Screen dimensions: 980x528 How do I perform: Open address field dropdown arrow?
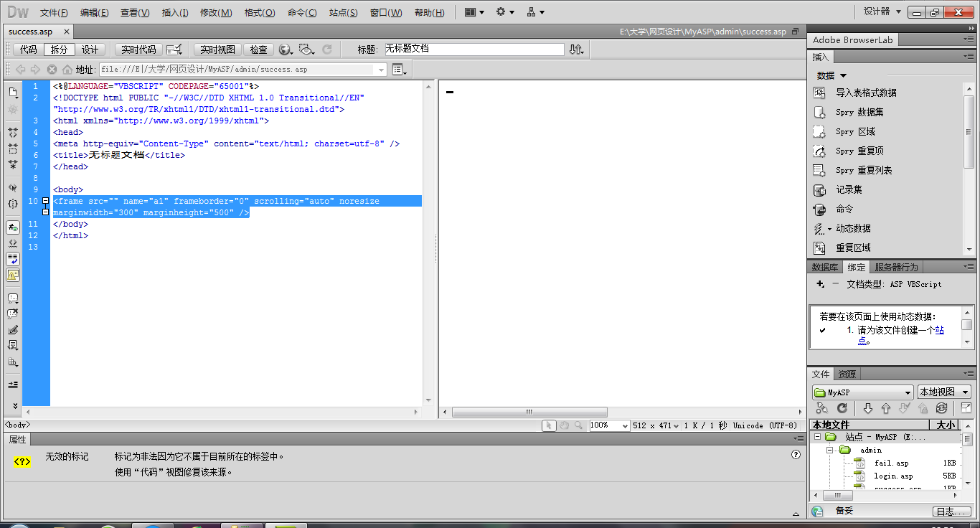(x=381, y=70)
